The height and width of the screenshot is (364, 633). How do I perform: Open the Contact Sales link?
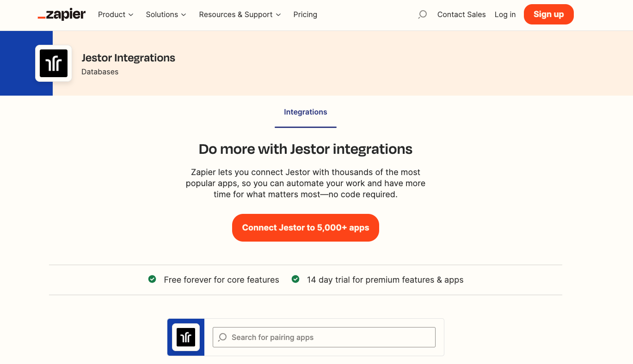click(x=461, y=15)
